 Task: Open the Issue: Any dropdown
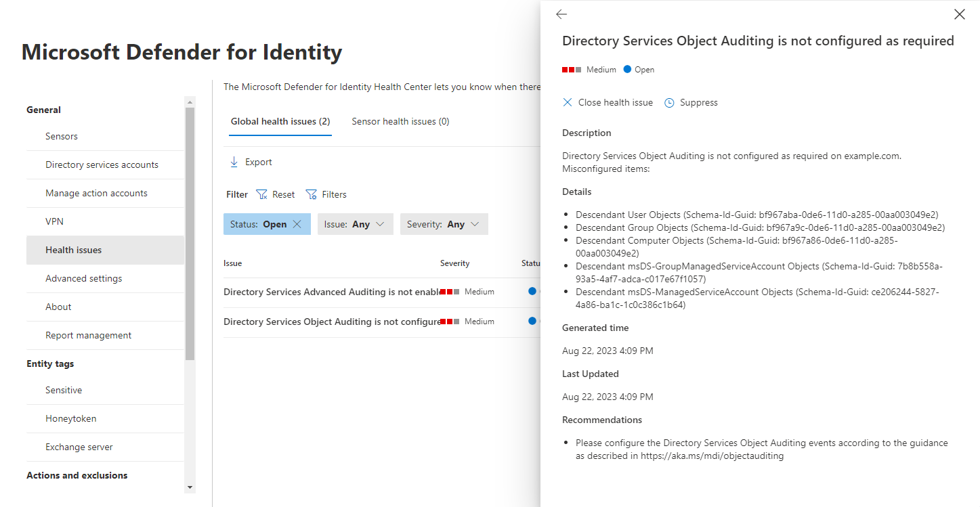click(355, 224)
